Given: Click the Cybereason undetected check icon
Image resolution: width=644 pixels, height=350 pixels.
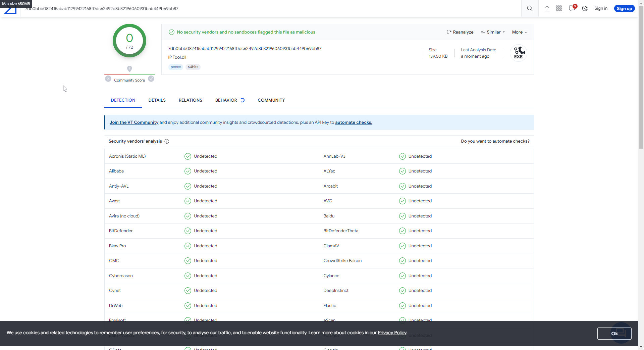Looking at the screenshot, I should [188, 276].
